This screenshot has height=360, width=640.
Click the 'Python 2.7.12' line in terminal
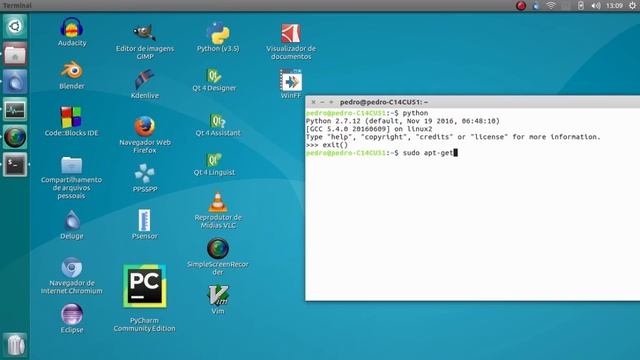(403, 121)
